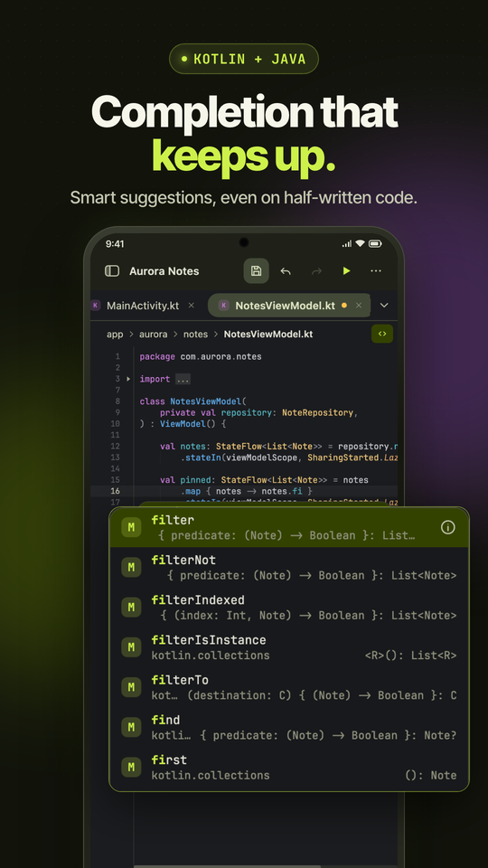Close the MainActivity.kt tab

(192, 306)
